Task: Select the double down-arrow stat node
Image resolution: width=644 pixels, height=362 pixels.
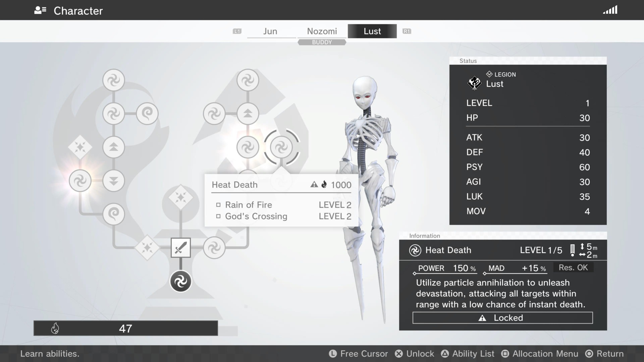Action: click(x=113, y=181)
